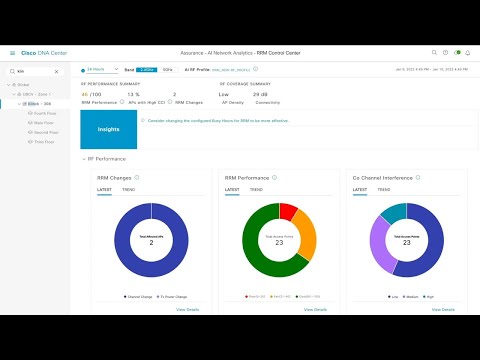
Task: Open View Details in RRM Performance card
Action: click(315, 310)
